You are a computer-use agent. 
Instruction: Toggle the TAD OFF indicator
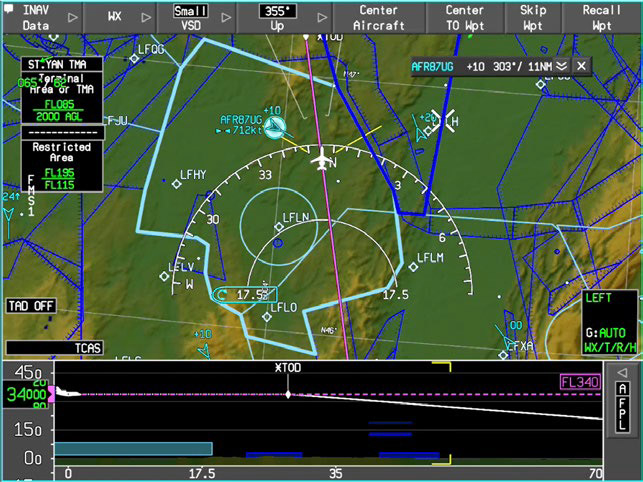30,305
